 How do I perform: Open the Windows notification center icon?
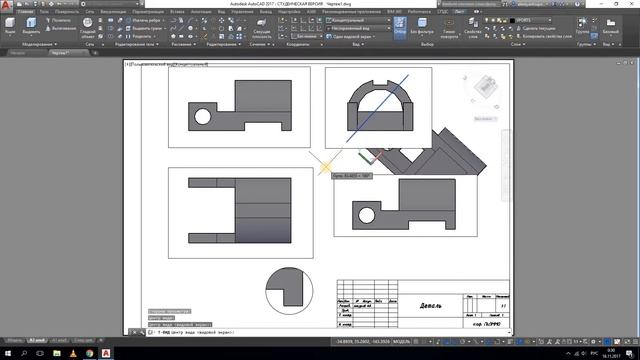point(629,353)
